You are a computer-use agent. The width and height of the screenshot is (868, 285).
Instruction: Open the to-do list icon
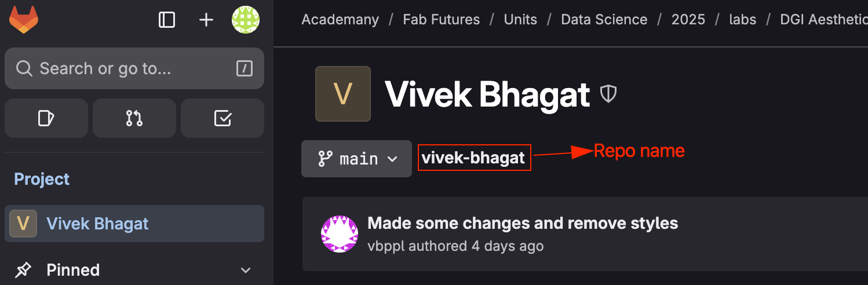click(x=223, y=118)
